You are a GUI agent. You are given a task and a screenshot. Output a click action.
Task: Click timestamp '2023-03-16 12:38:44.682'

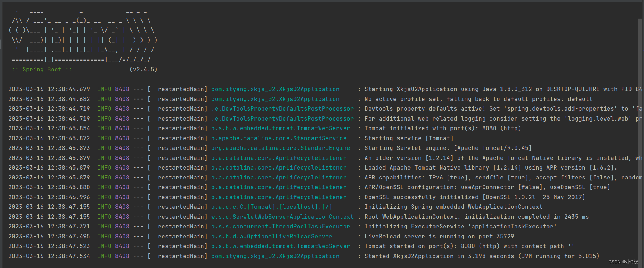coord(49,99)
